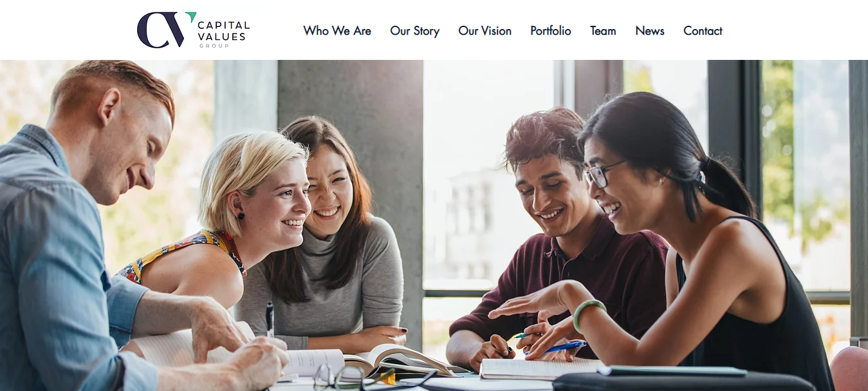Go to the Our Story section

pos(415,31)
